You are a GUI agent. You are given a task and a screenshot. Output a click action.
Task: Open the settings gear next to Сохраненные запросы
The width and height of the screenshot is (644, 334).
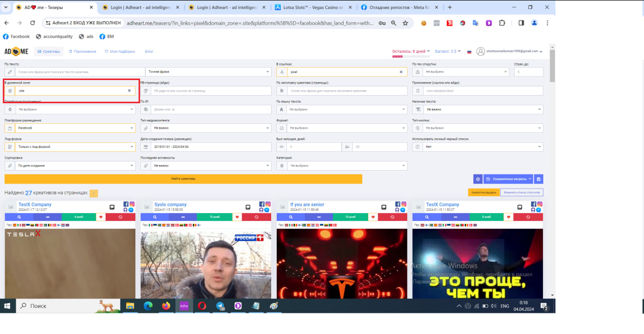click(477, 179)
